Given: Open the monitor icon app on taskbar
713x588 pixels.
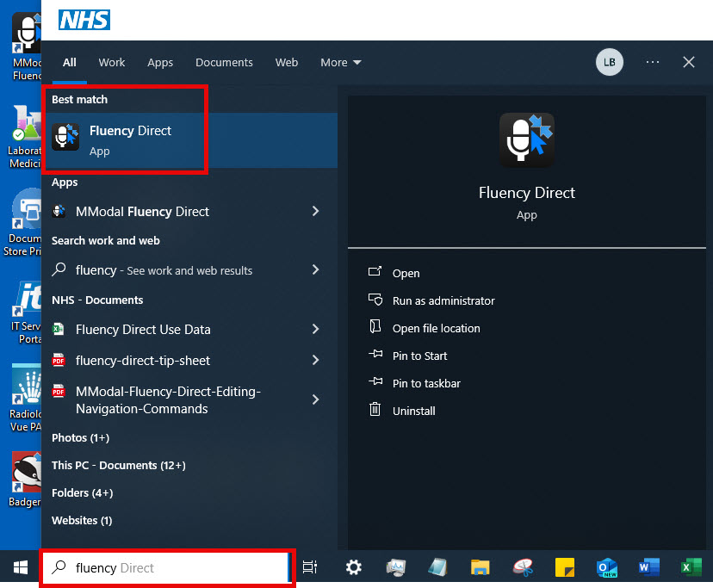Looking at the screenshot, I should point(395,567).
